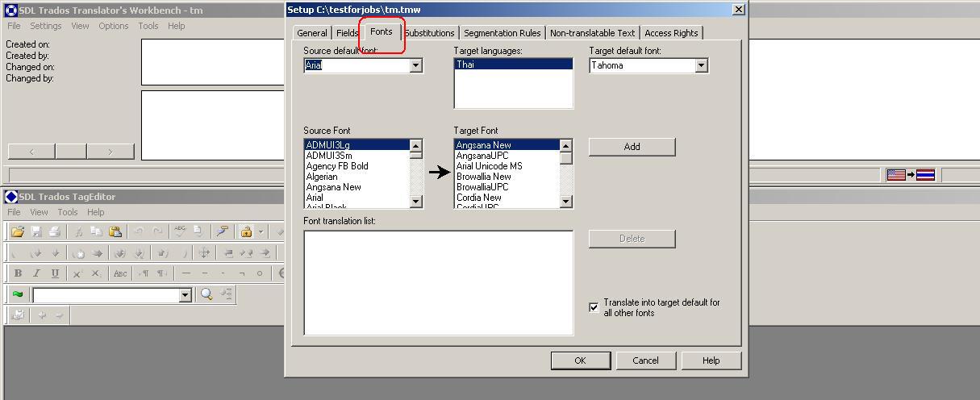This screenshot has height=400, width=980.
Task: Click the Open folder icon in TagEditor
Action: click(18, 231)
